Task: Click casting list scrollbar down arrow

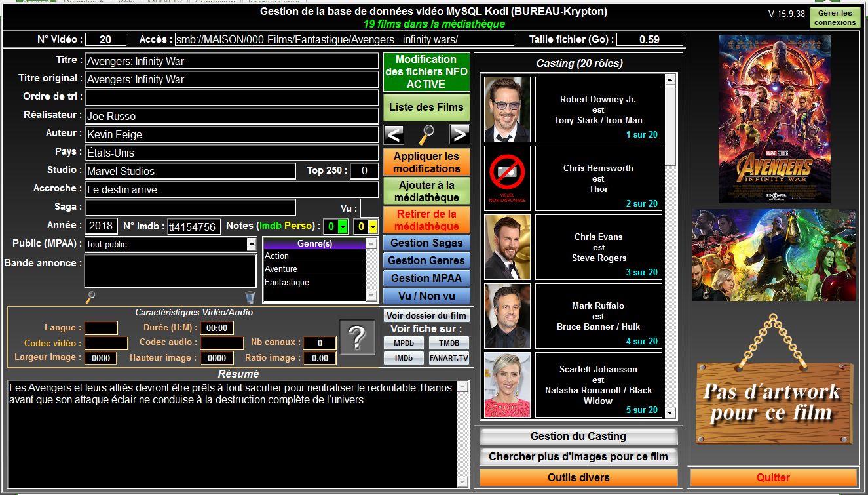Action: (x=670, y=413)
